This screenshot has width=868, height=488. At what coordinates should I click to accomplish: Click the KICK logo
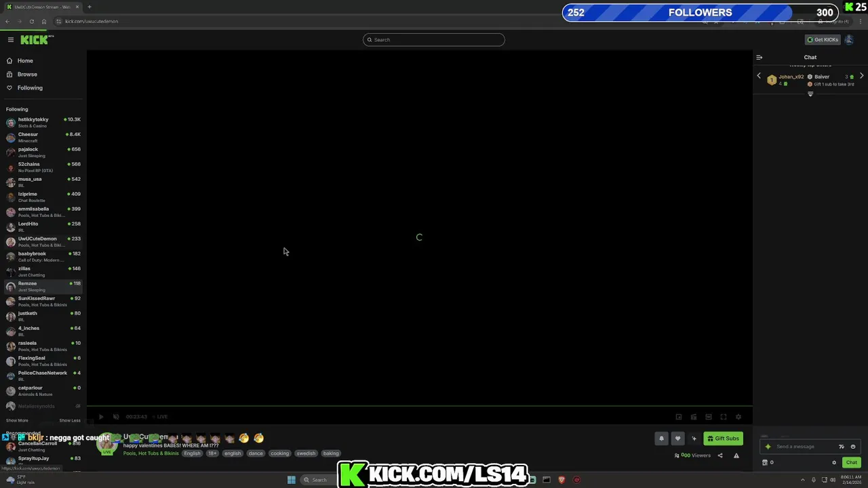pyautogui.click(x=35, y=39)
